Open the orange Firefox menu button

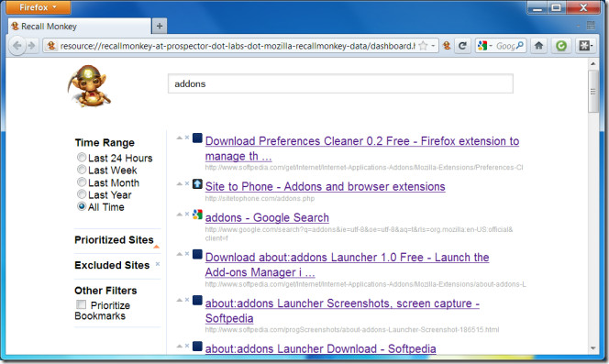pyautogui.click(x=39, y=7)
